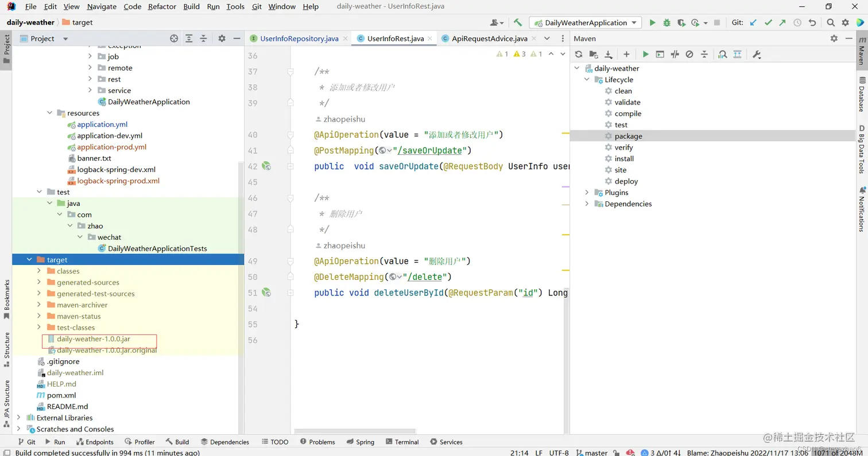Click the Build Project hammer icon
Image resolution: width=868 pixels, height=456 pixels.
(x=518, y=22)
